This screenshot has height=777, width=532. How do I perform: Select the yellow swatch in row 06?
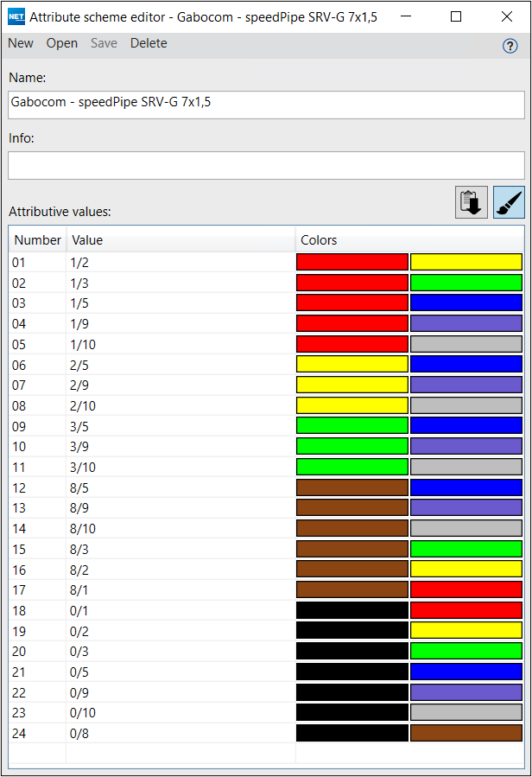352,365
